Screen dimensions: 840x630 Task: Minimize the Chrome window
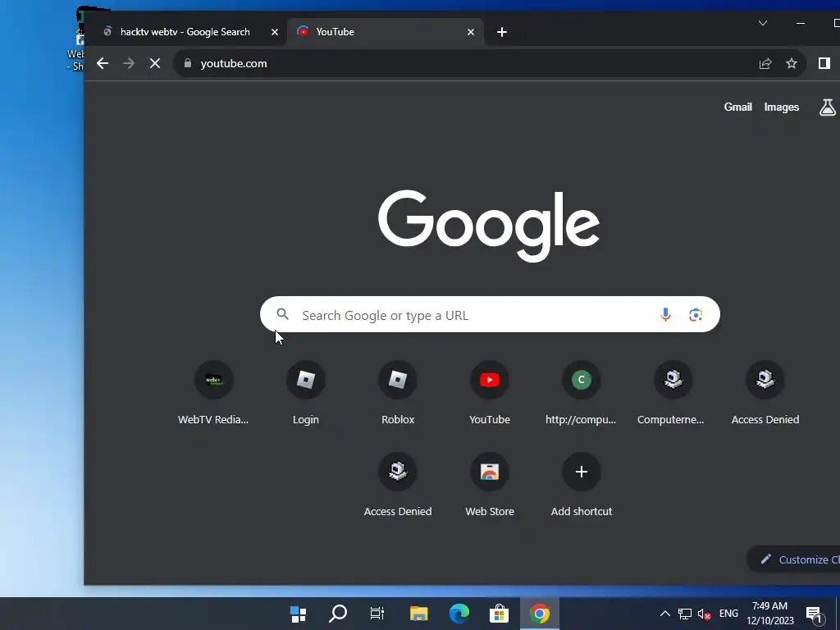pyautogui.click(x=801, y=23)
